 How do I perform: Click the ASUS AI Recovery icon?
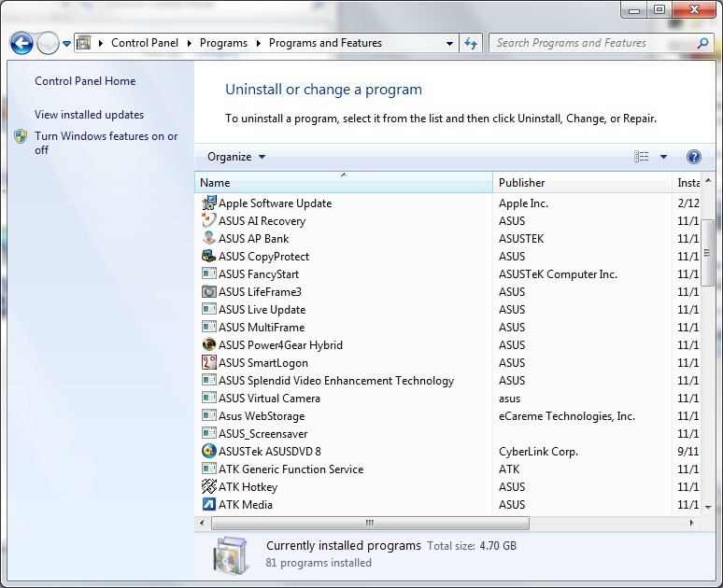click(209, 220)
